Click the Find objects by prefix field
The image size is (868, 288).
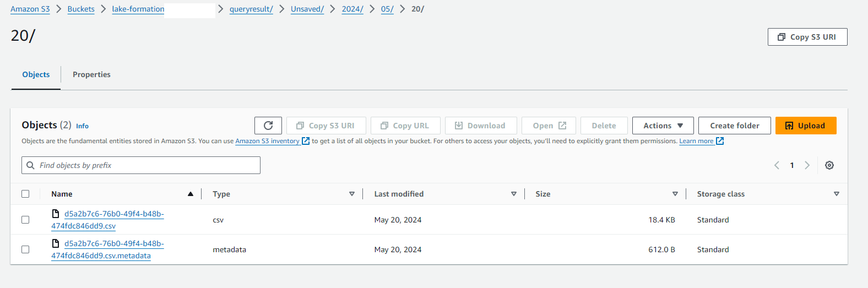[x=141, y=165]
